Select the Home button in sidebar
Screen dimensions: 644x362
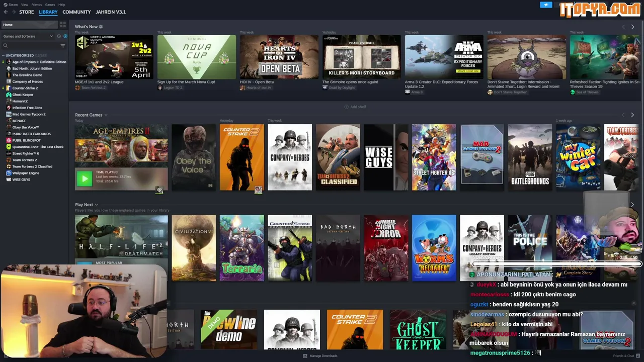coord(30,24)
